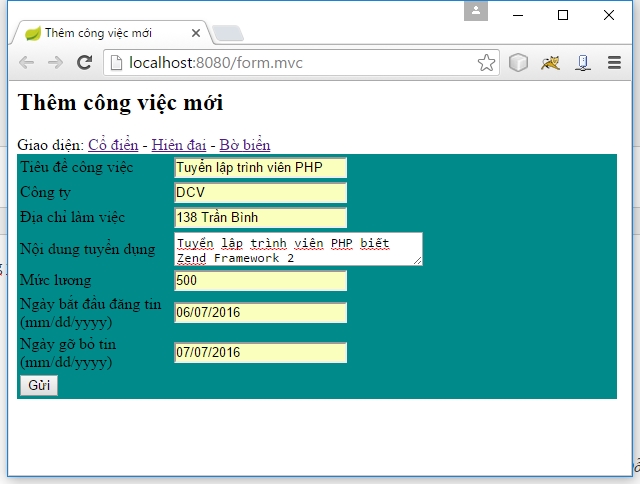Close the 'Thêm công việc mới' tab
The width and height of the screenshot is (640, 484).
point(196,33)
